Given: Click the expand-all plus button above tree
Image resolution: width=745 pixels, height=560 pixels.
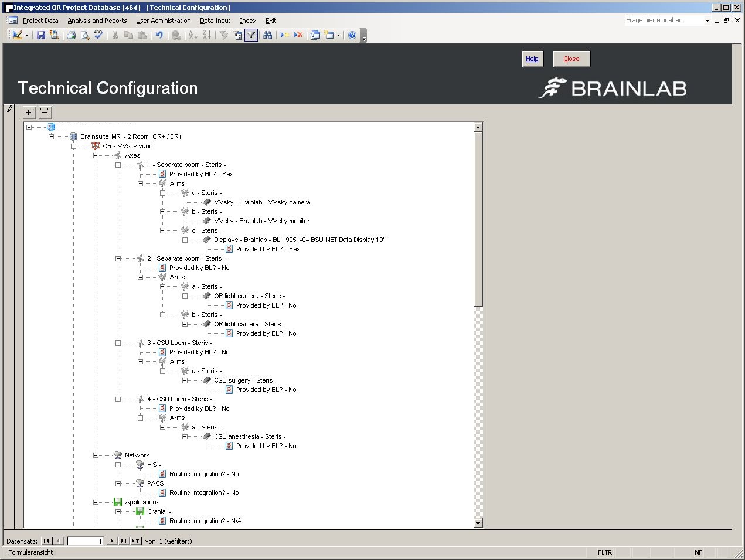Looking at the screenshot, I should click(29, 112).
